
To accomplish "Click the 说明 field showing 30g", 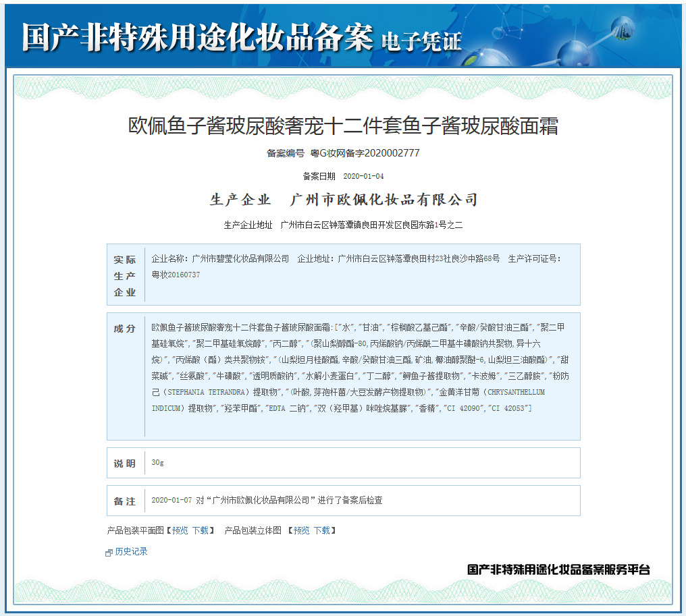I will point(157,463).
